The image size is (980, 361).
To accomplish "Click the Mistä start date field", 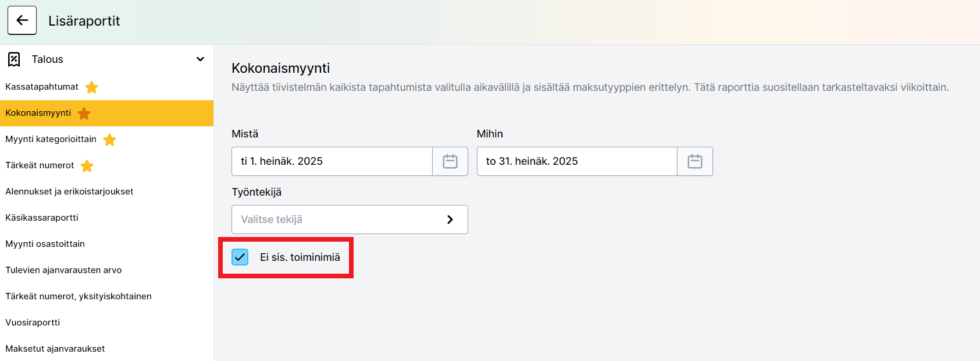I will [x=332, y=161].
